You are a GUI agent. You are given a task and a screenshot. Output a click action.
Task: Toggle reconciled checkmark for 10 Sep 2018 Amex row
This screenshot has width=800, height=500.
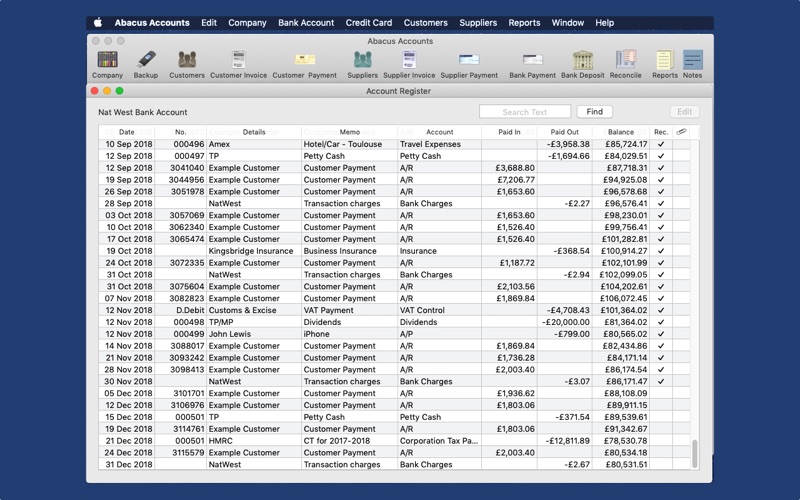[x=661, y=144]
